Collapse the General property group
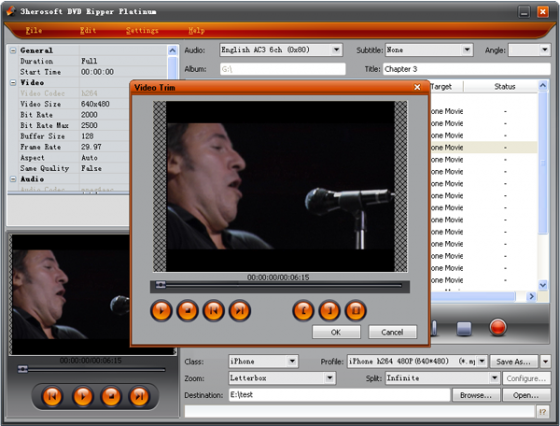 pyautogui.click(x=13, y=50)
